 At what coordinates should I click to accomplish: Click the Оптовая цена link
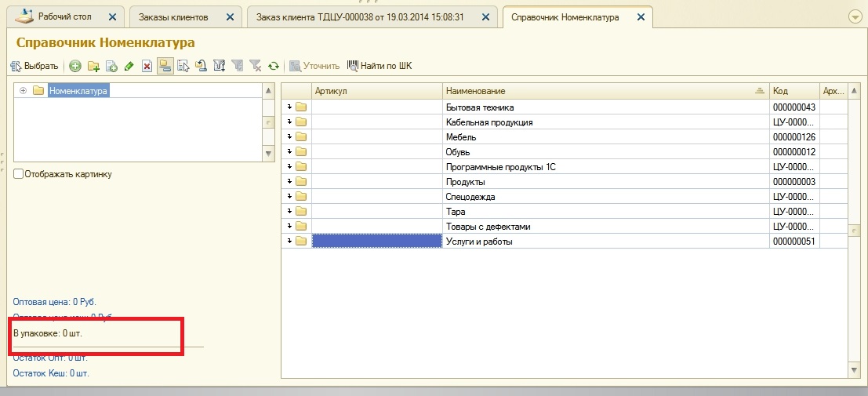(x=55, y=301)
